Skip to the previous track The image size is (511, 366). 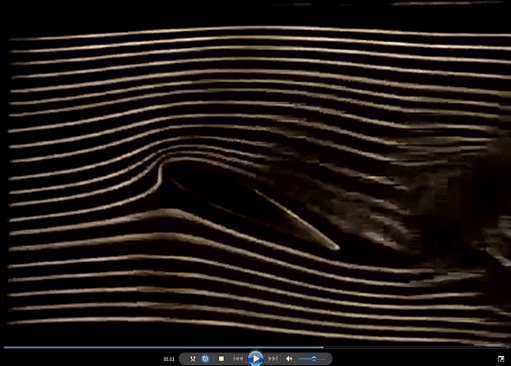[x=238, y=359]
